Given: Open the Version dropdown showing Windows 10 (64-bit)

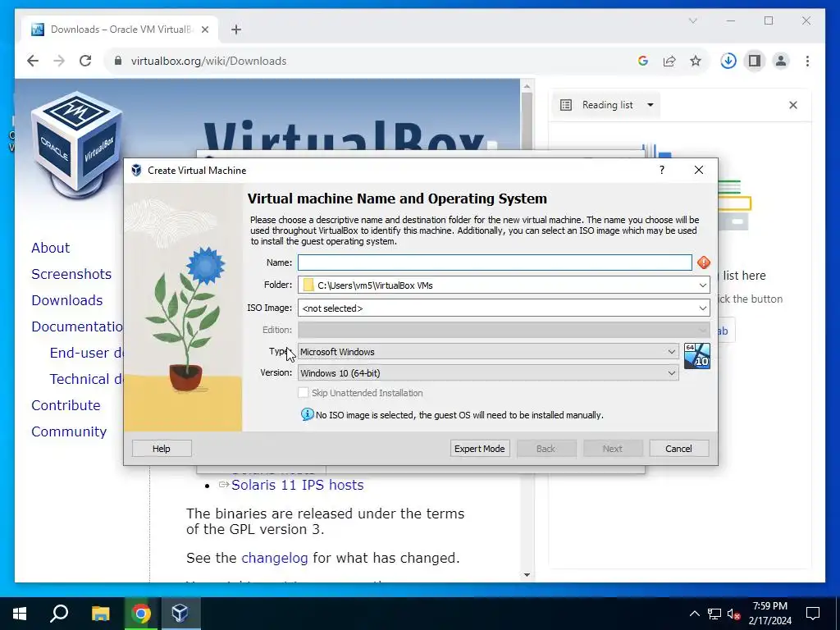Looking at the screenshot, I should (488, 373).
